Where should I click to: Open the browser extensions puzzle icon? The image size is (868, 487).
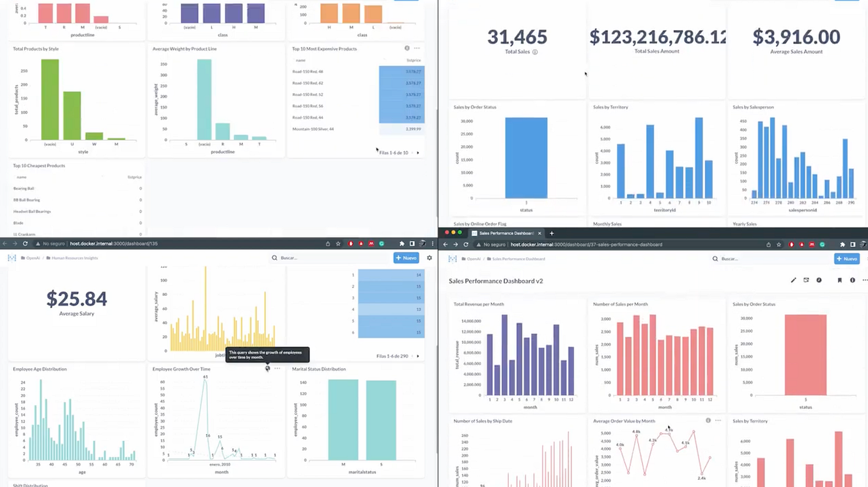pos(842,244)
